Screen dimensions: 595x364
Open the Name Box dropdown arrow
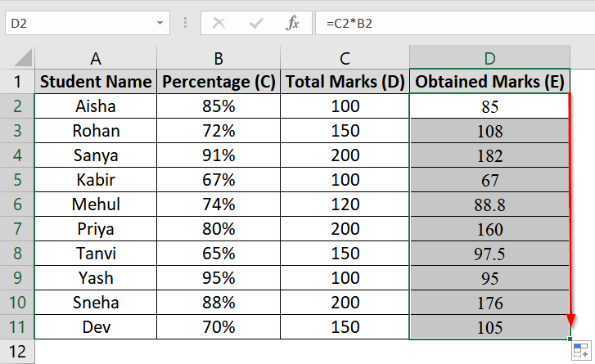coord(160,23)
